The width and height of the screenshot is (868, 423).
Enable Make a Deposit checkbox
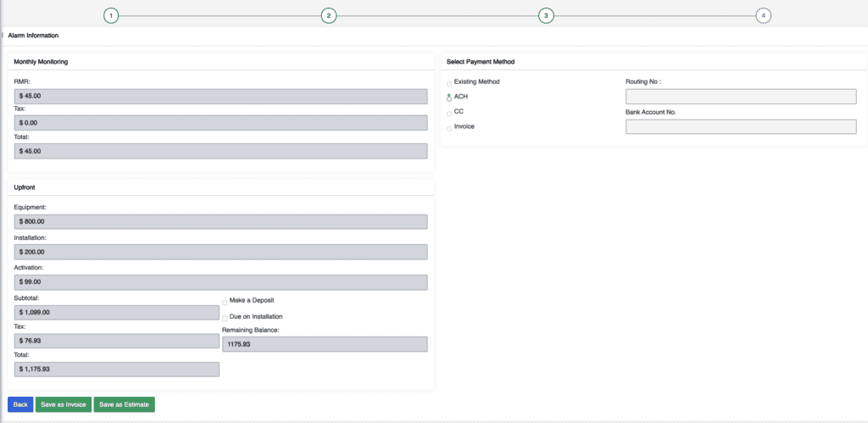(225, 303)
